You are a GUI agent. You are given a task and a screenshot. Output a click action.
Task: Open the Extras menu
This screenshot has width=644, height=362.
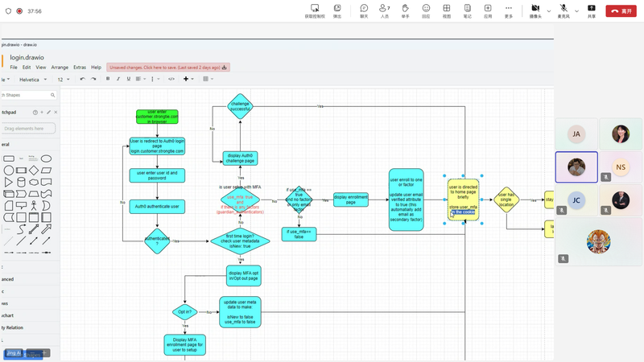click(80, 68)
